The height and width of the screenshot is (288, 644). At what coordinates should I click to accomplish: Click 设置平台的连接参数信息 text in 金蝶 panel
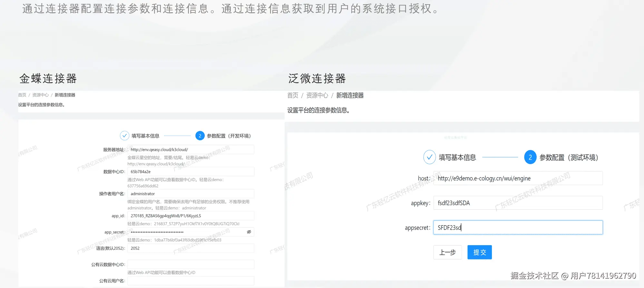(x=42, y=105)
